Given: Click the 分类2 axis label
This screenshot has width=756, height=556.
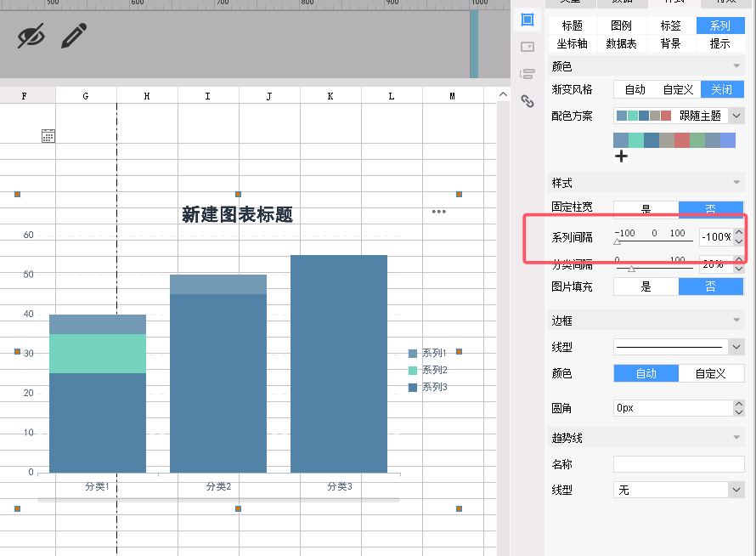Looking at the screenshot, I should tap(218, 486).
